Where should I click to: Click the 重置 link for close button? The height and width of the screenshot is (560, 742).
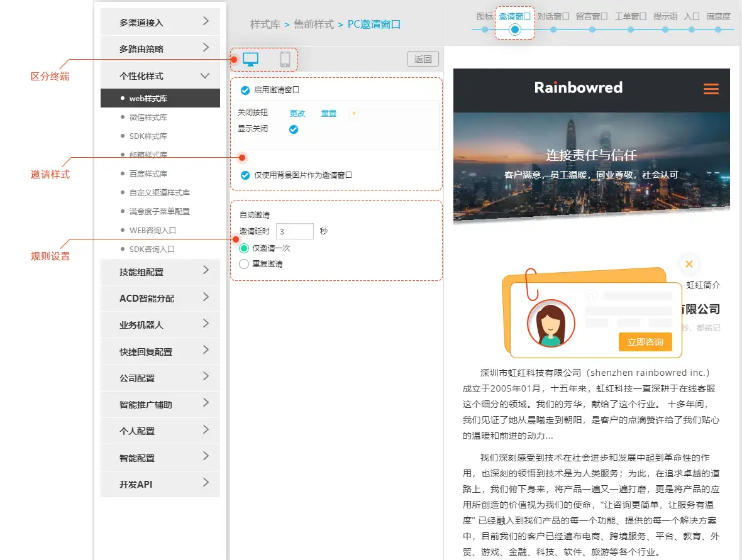pyautogui.click(x=329, y=113)
